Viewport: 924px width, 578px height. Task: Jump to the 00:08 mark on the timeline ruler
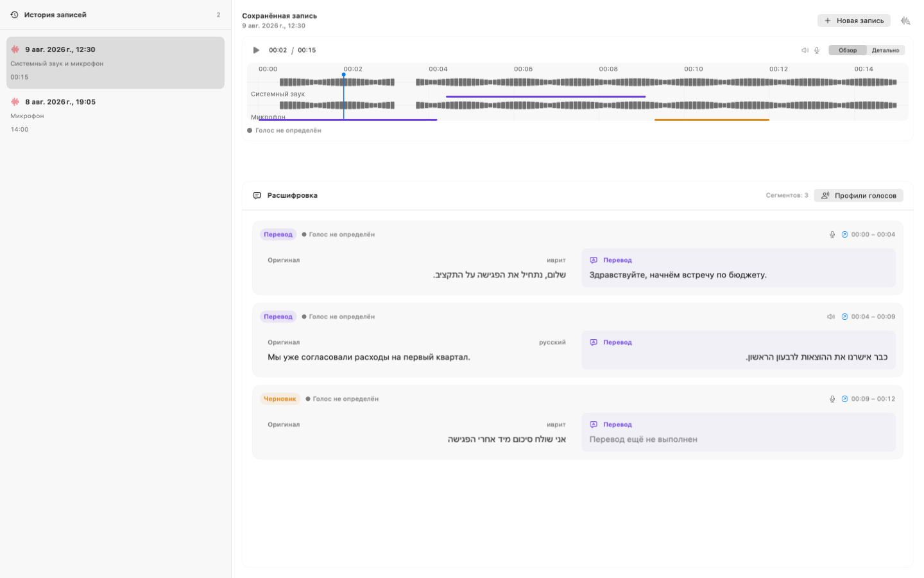point(608,69)
